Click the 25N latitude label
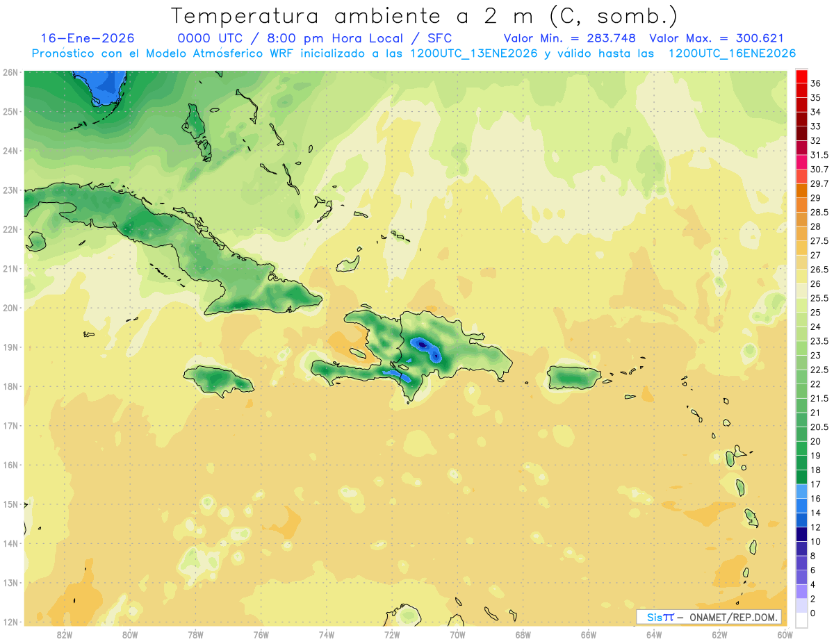Screen dimensions: 834x644 coord(10,111)
